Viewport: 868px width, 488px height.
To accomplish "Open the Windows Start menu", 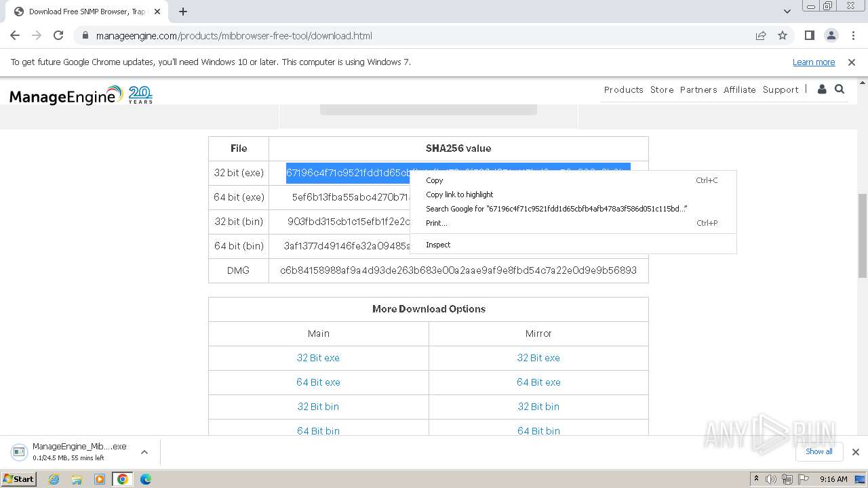I will (x=19, y=479).
